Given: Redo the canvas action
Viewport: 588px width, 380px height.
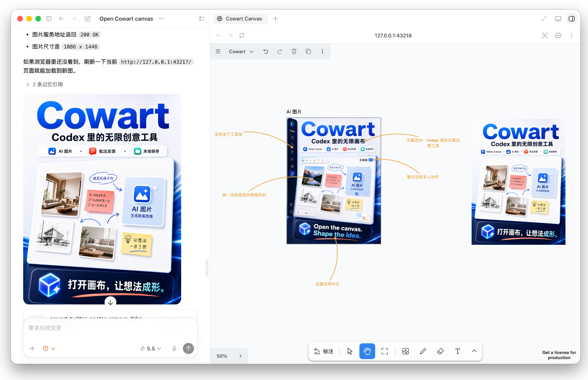Looking at the screenshot, I should (280, 52).
